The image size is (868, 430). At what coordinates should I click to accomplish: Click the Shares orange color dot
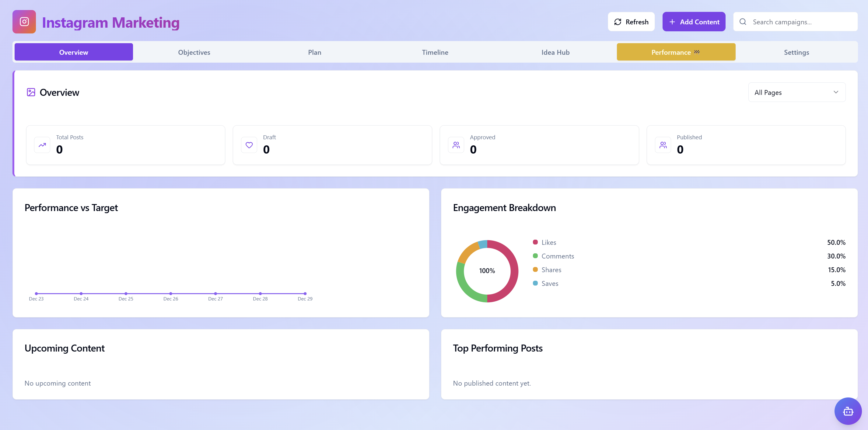[535, 269]
